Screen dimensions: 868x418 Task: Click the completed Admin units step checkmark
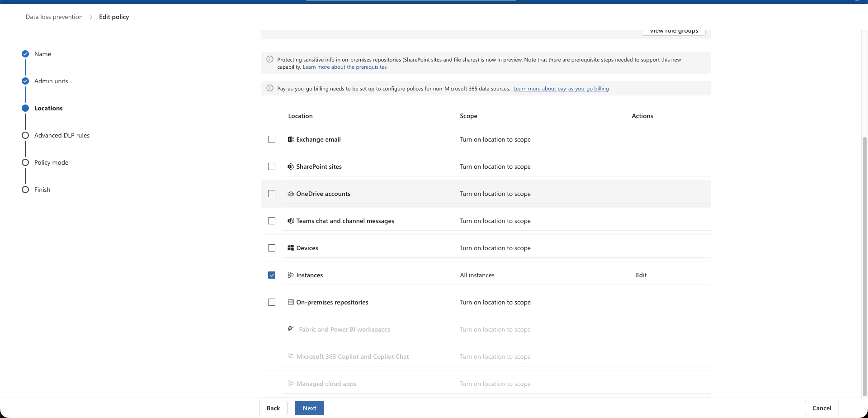25,81
